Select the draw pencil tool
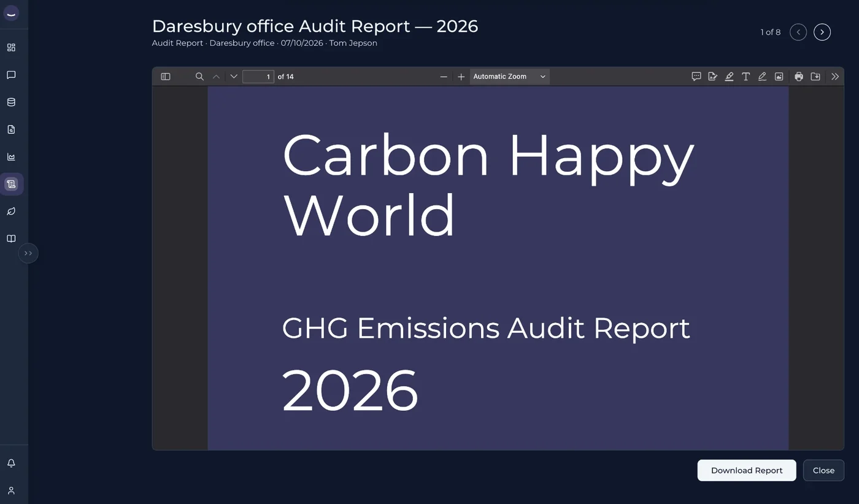This screenshot has height=504, width=859. coord(762,77)
